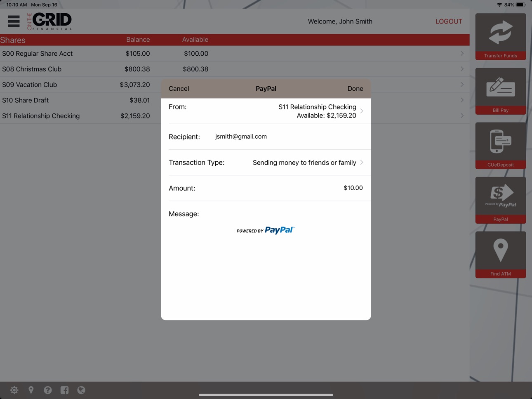The height and width of the screenshot is (399, 532).
Task: Cancel the PayPal dialog
Action: pyautogui.click(x=179, y=89)
